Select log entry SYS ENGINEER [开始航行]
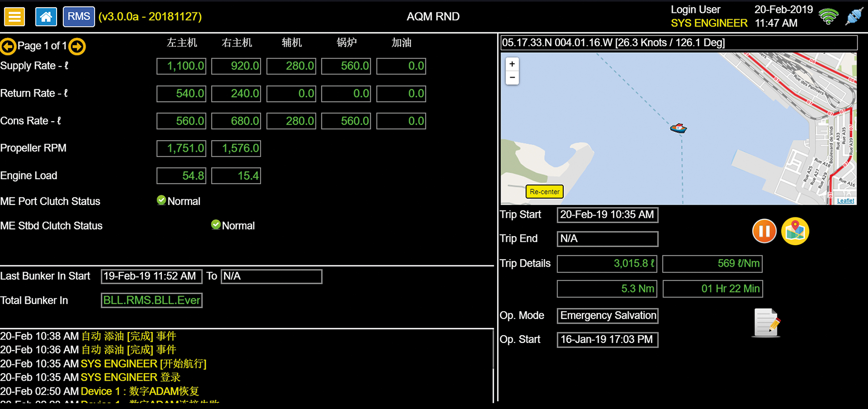This screenshot has height=409, width=868. [103, 364]
